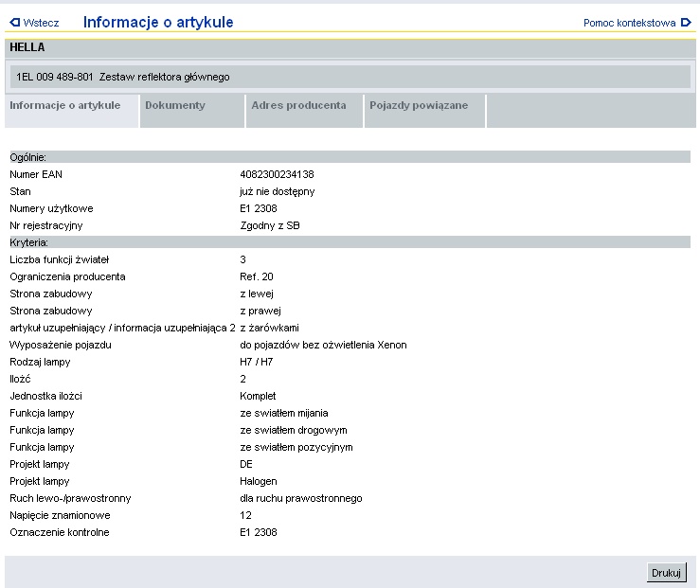Click the back arrow icon beside Wstecz
The height and width of the screenshot is (588, 700).
tap(15, 23)
